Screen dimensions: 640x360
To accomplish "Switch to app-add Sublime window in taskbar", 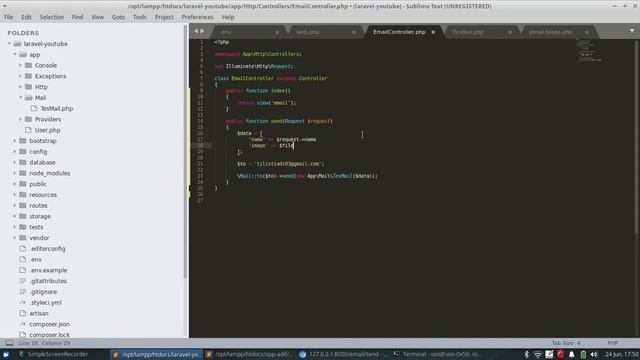I will click(249, 354).
